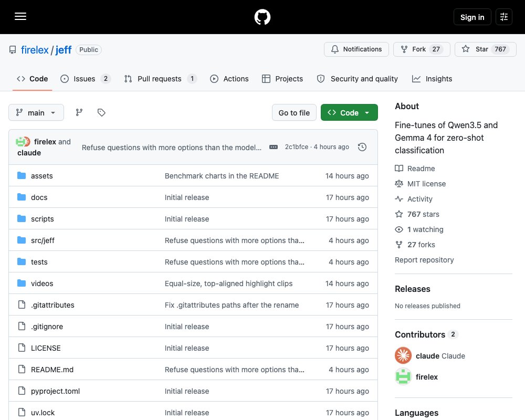The width and height of the screenshot is (525, 420).
Task: Open 'Equal-size, top-aligned highlight clips' commit
Action: [x=228, y=283]
